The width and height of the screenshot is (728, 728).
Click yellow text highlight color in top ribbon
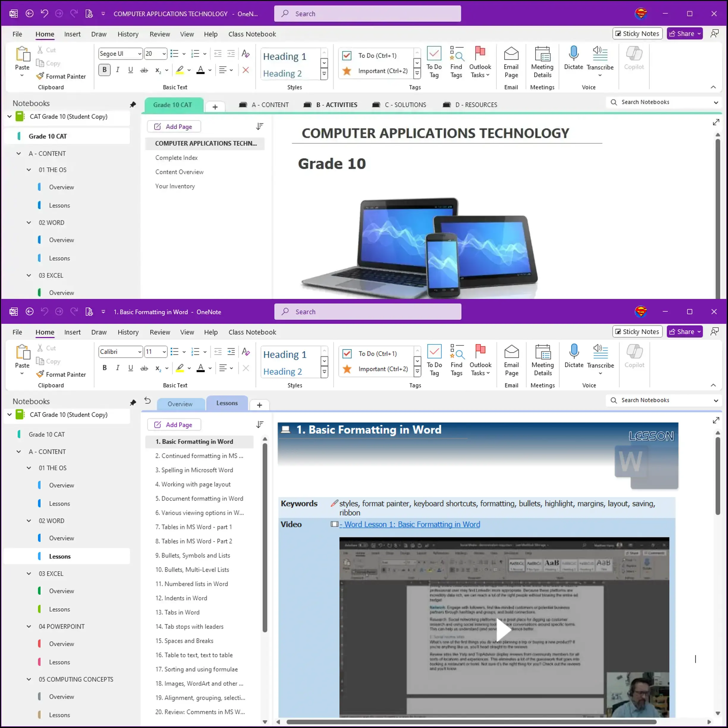click(180, 70)
